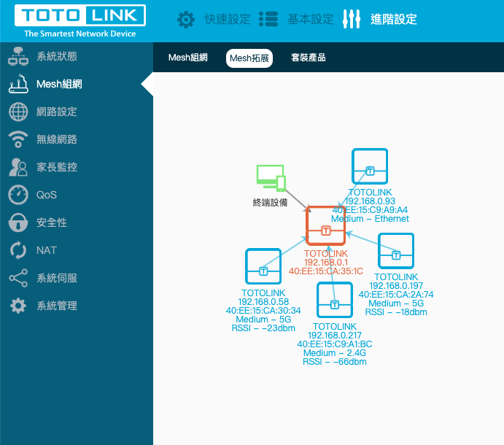Click the 系統管理 gear icon
This screenshot has height=445, width=504.
point(18,306)
